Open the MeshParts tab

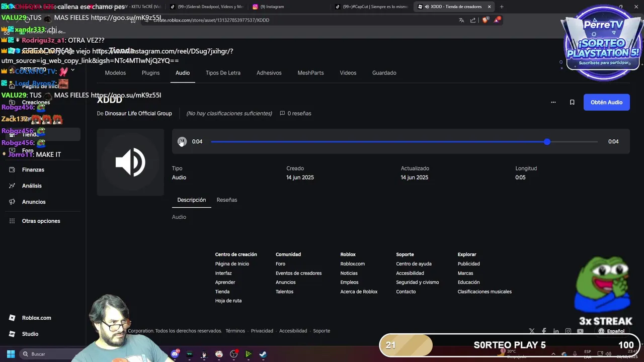(x=310, y=73)
